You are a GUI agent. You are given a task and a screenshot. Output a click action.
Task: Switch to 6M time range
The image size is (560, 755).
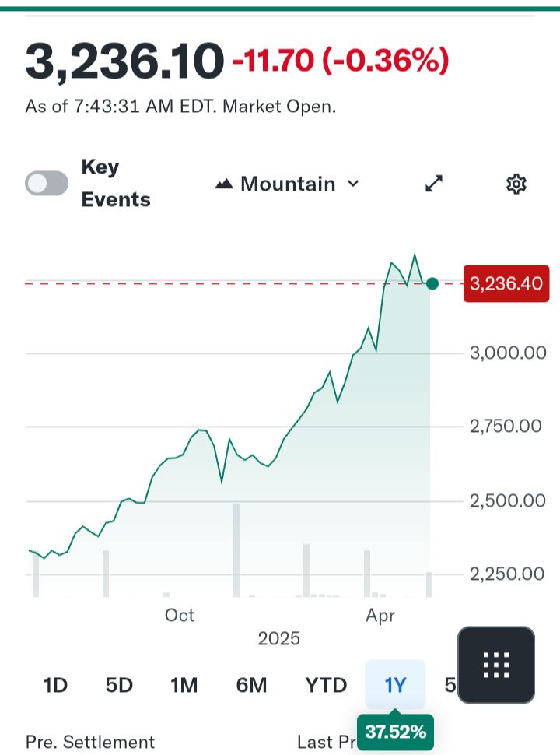(251, 685)
